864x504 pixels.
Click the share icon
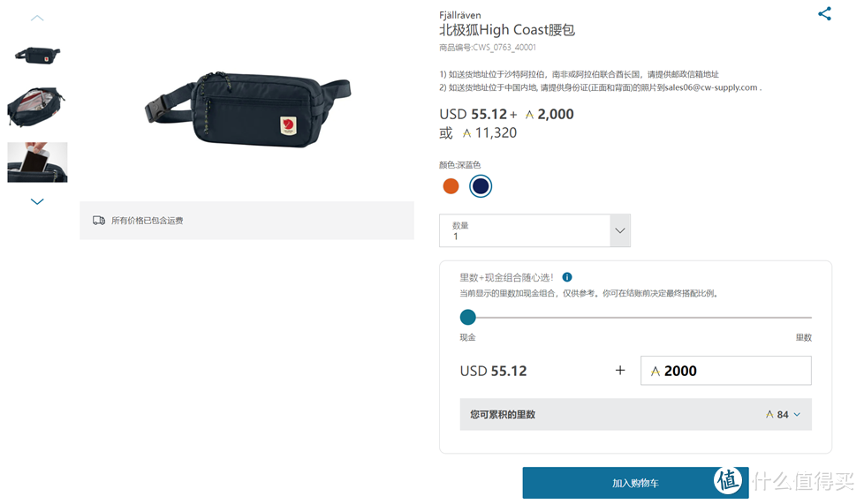pyautogui.click(x=824, y=14)
